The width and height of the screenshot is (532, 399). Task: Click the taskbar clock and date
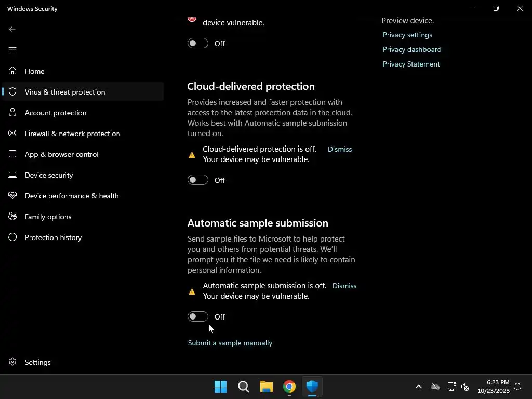[494, 387]
